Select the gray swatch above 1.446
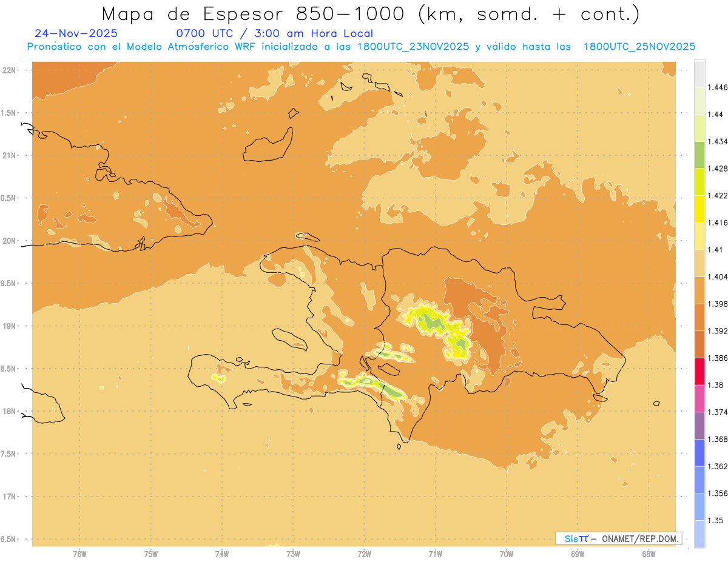The height and width of the screenshot is (562, 728). pos(699,73)
